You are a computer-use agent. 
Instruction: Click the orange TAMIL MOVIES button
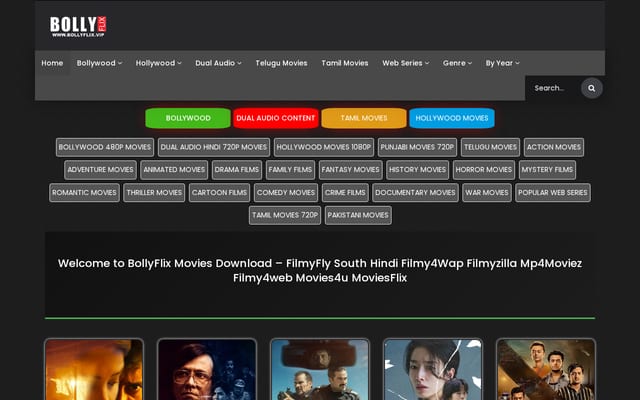[x=364, y=118]
